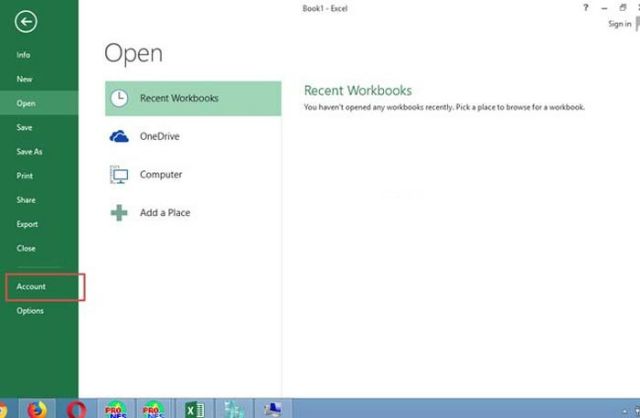This screenshot has width=640, height=418.
Task: Go to the Share section
Action: pyautogui.click(x=26, y=200)
